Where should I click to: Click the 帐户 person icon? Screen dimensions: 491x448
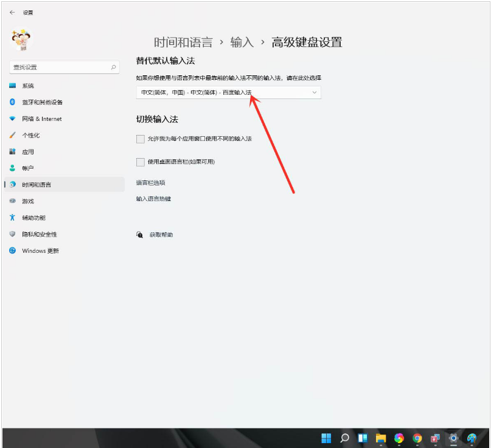click(x=13, y=168)
